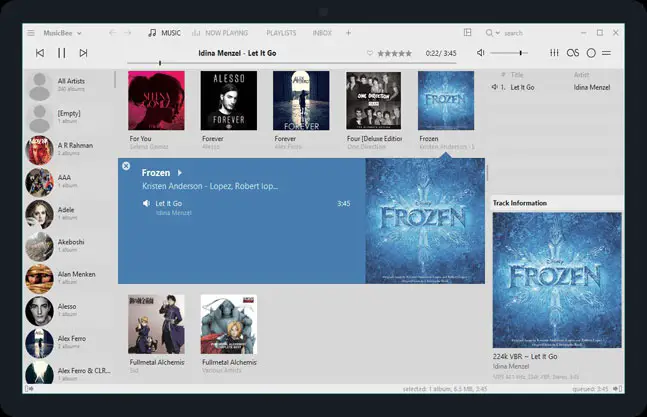Viewport: 647px width, 417px height.
Task: Pause the current track
Action: [61, 53]
